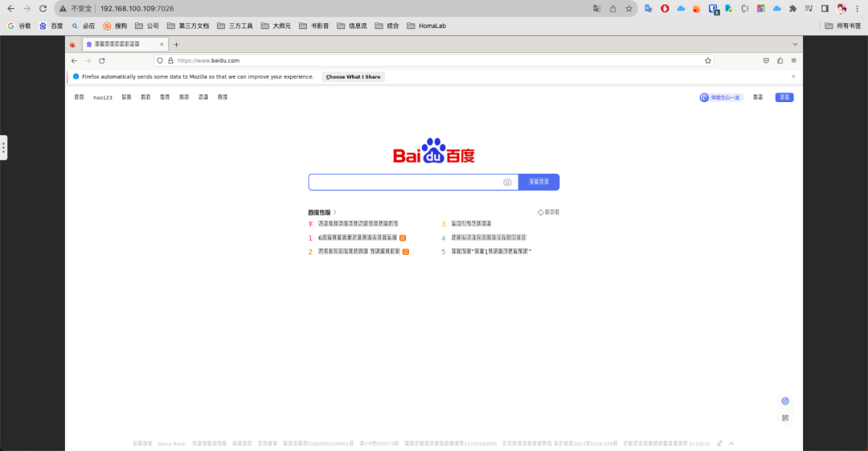Click the Chrome share page icon
Screen dimensions: 868x451
point(612,8)
